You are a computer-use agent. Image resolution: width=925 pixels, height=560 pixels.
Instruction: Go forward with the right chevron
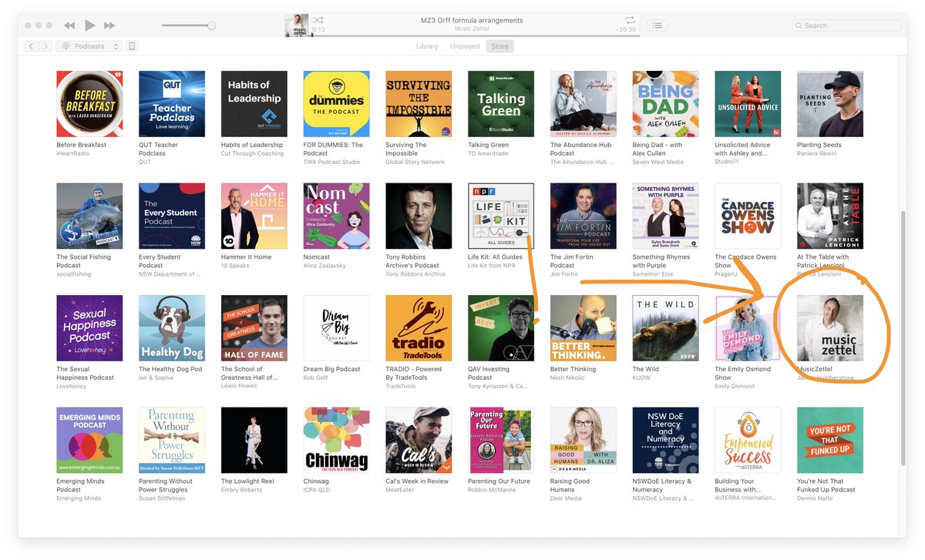[45, 46]
